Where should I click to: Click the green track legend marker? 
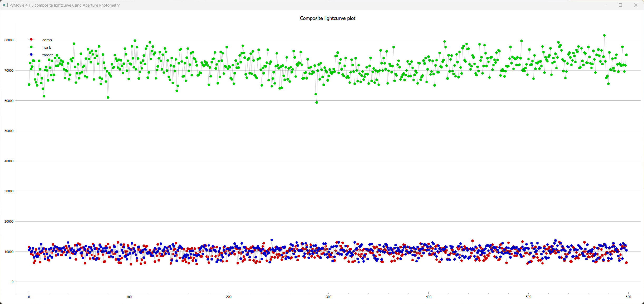coord(31,47)
